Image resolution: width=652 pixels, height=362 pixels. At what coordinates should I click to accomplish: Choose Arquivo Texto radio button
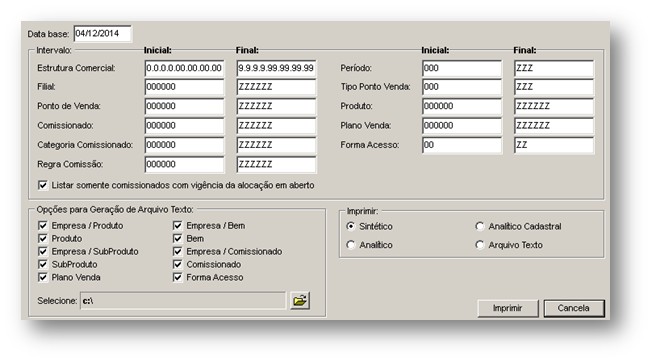[480, 245]
